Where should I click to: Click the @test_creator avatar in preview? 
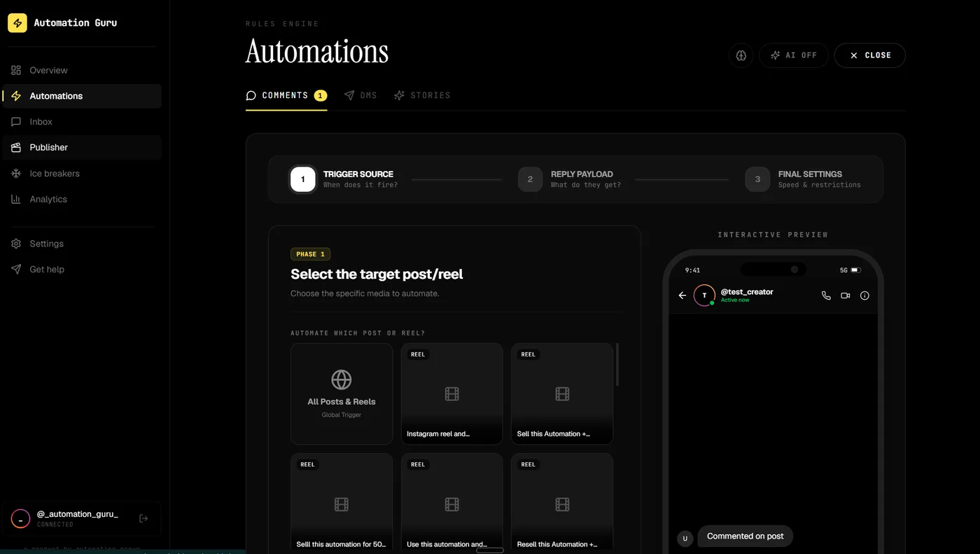(704, 296)
